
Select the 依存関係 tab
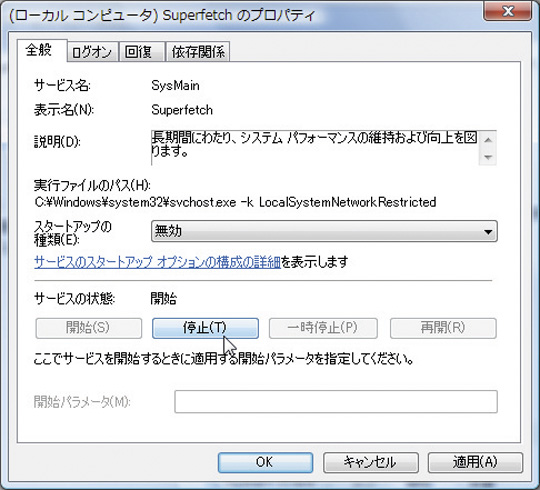tap(198, 52)
